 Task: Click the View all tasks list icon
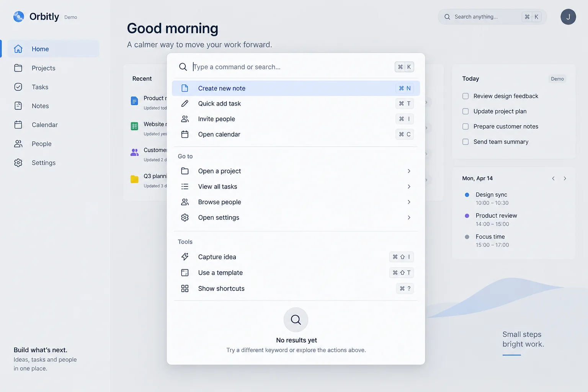[185, 186]
